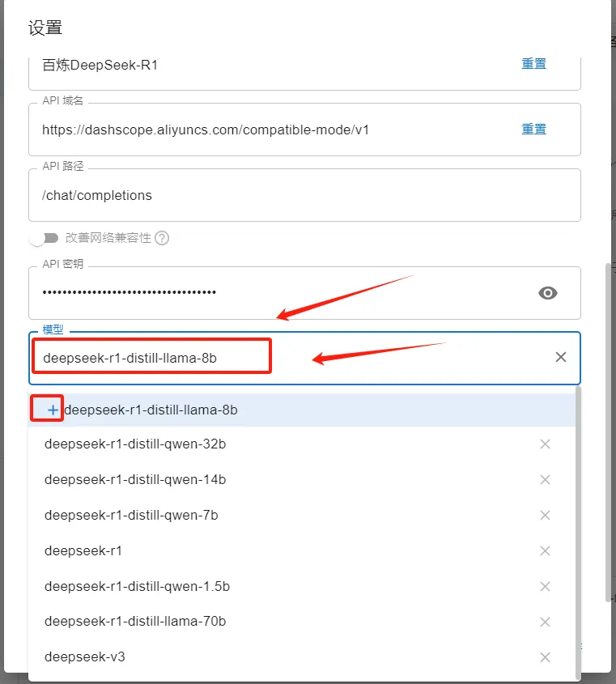The width and height of the screenshot is (616, 684).
Task: Remove deepseek-r1-distill-qwen-7b from list
Action: pyautogui.click(x=545, y=515)
